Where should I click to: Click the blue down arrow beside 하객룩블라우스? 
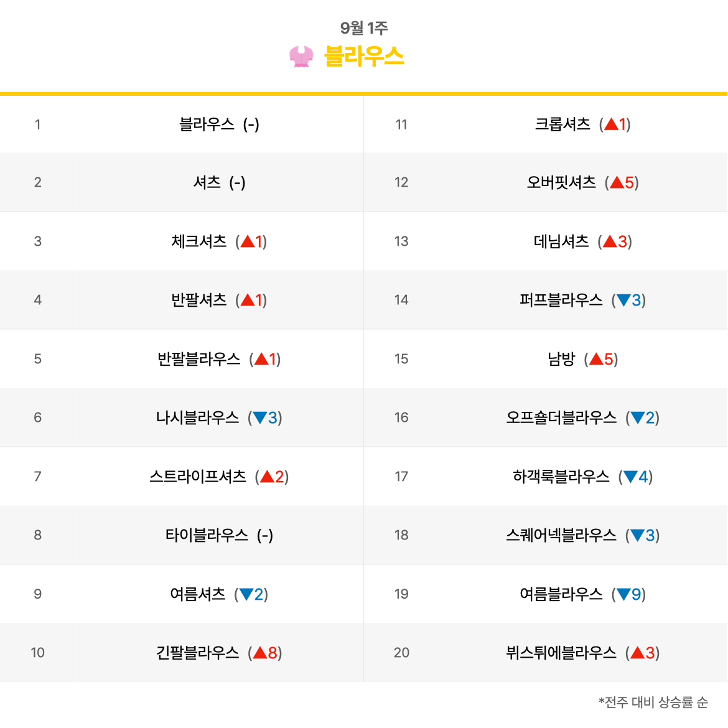click(630, 477)
